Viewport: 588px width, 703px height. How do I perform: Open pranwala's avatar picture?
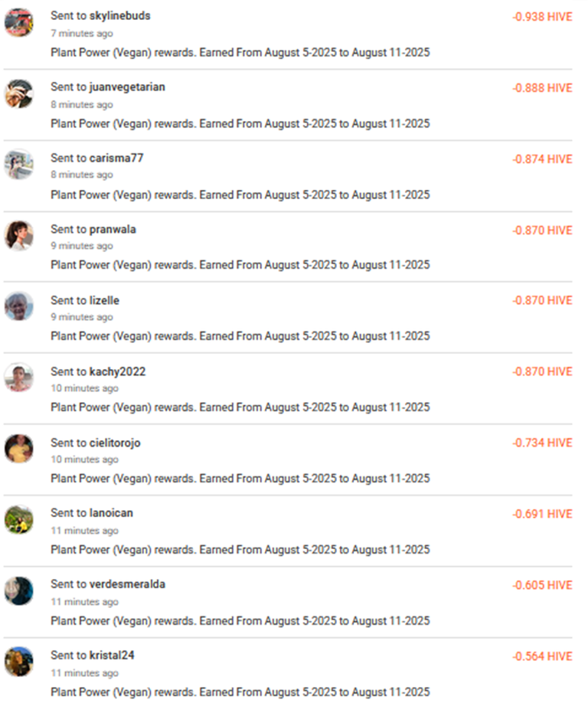coord(19,236)
